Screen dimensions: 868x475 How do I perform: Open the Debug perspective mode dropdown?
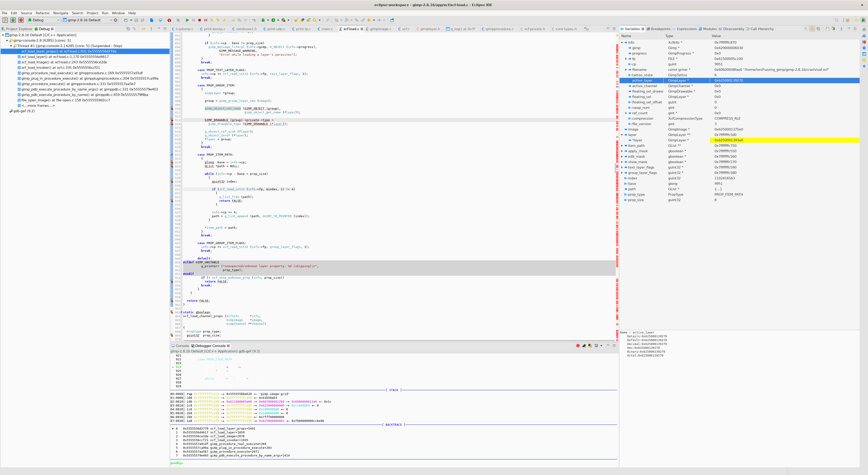point(58,20)
